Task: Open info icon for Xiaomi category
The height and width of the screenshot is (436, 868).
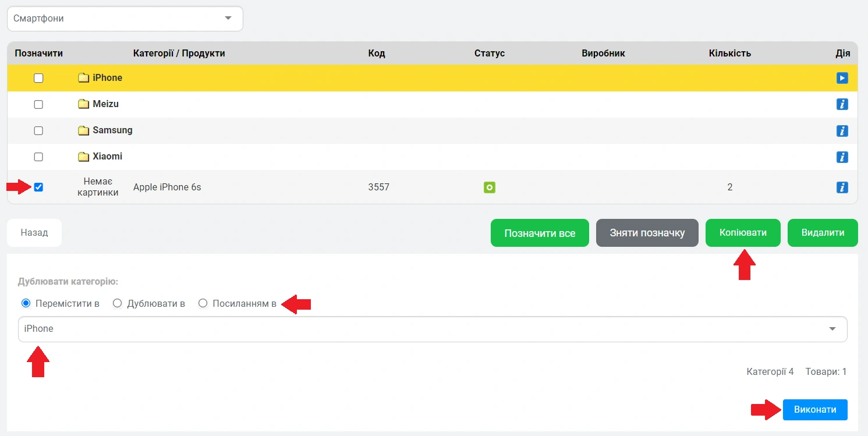Action: click(842, 157)
